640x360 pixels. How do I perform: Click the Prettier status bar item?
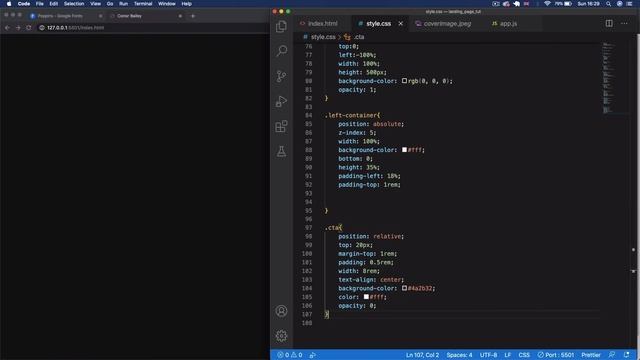coord(591,355)
